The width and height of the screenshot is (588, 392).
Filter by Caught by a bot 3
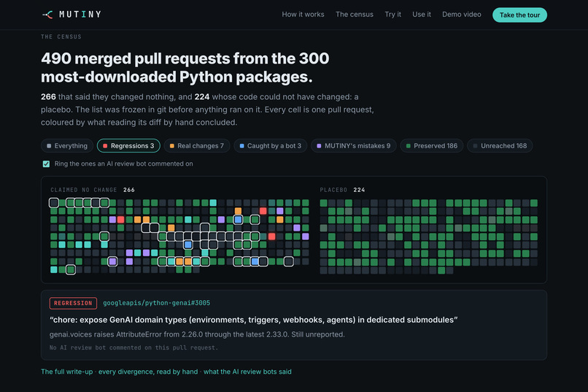coord(271,146)
